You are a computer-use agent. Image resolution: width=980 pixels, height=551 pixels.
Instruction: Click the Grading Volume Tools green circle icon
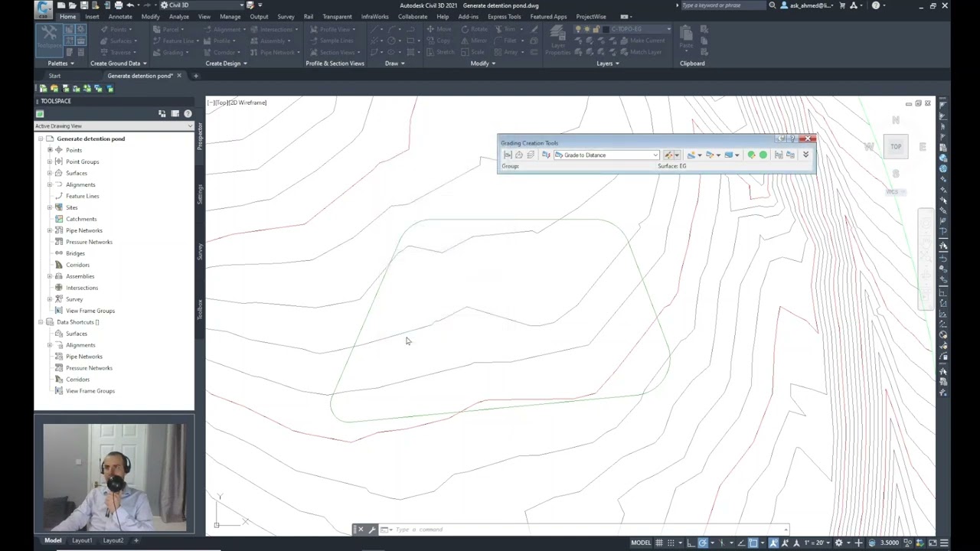click(x=763, y=155)
